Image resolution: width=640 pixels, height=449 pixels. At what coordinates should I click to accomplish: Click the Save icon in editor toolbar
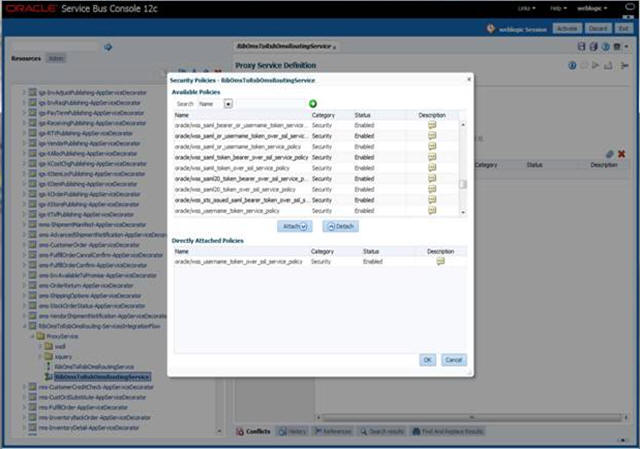click(x=581, y=47)
